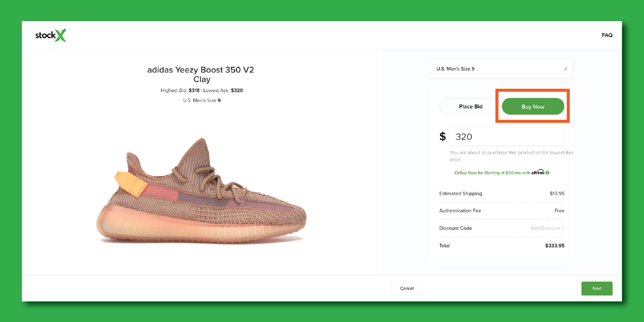Click the adidas Yeezy Boost 350 V2 title
This screenshot has height=322, width=644.
201,74
